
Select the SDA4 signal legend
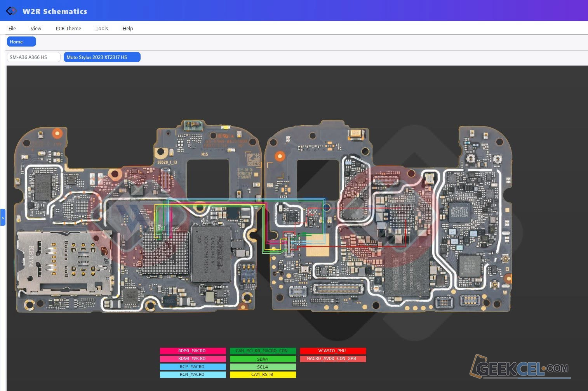click(x=263, y=359)
